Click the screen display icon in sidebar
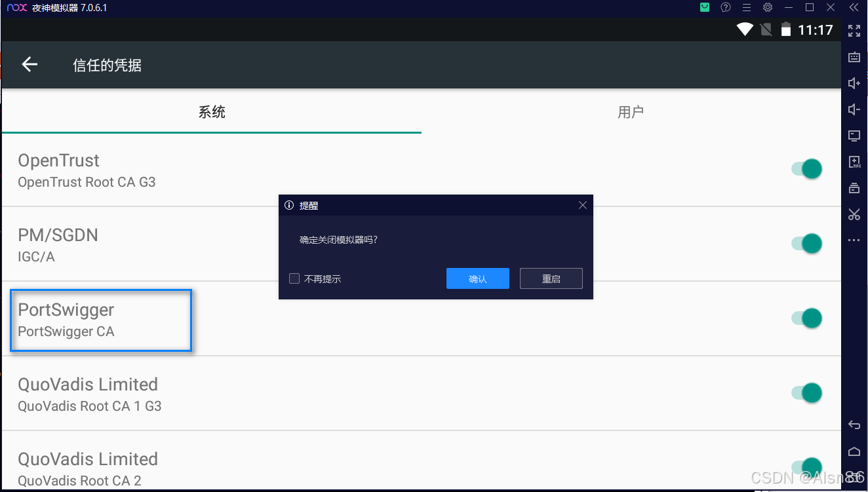Viewport: 868px width, 492px height. [854, 136]
